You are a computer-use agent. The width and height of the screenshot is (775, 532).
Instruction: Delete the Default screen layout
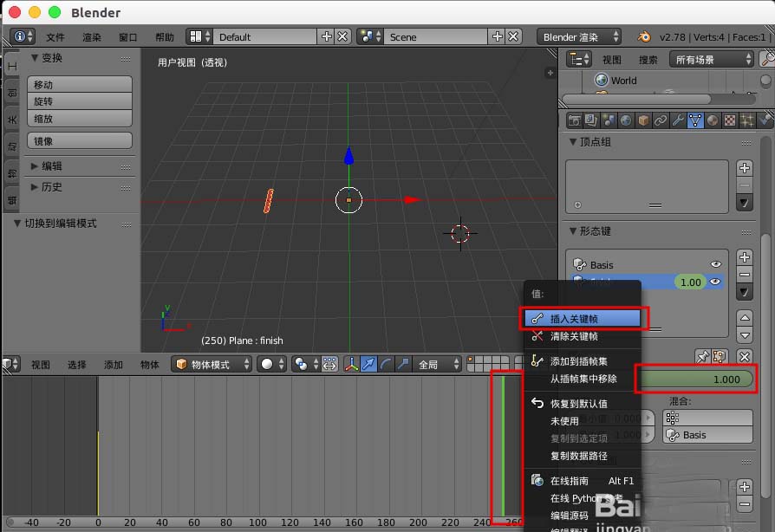(342, 36)
